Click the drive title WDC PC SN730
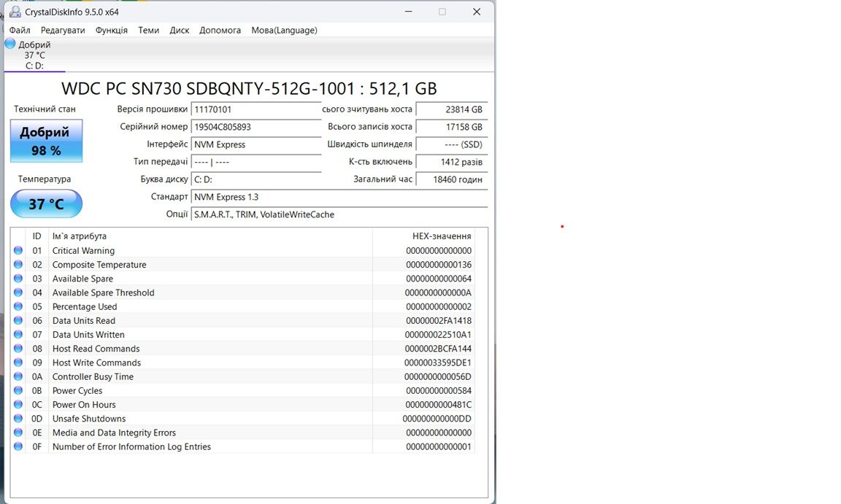Screen dimensions: 841x504 tap(249, 88)
